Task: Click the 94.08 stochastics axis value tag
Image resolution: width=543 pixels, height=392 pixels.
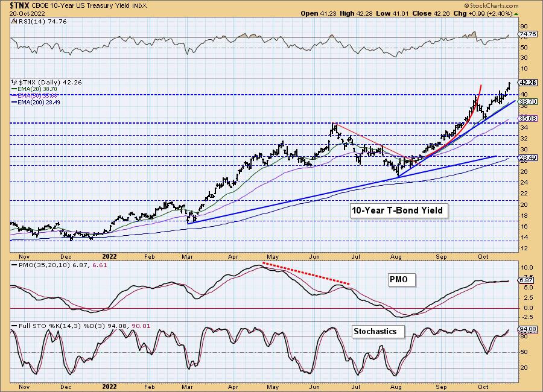Action: pos(528,329)
